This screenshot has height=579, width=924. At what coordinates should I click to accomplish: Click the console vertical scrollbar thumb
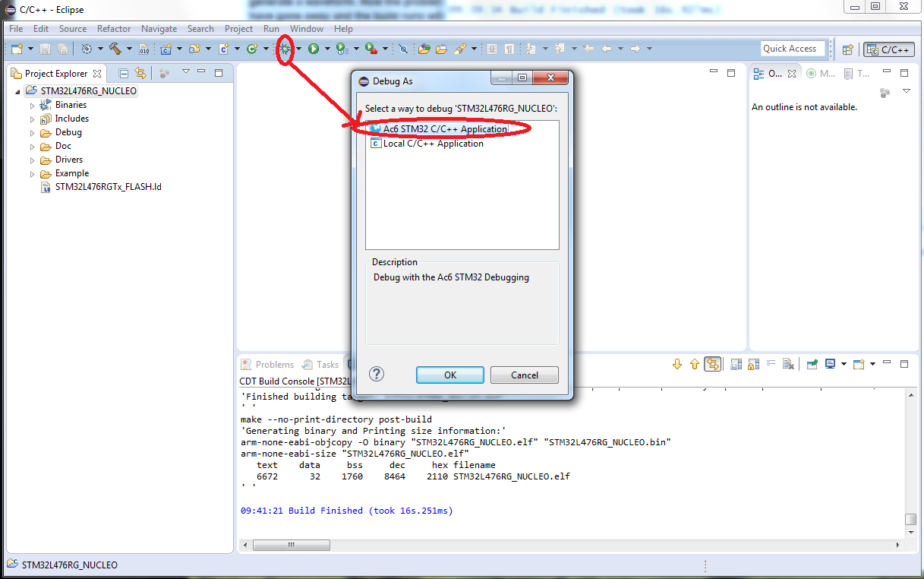pyautogui.click(x=911, y=520)
